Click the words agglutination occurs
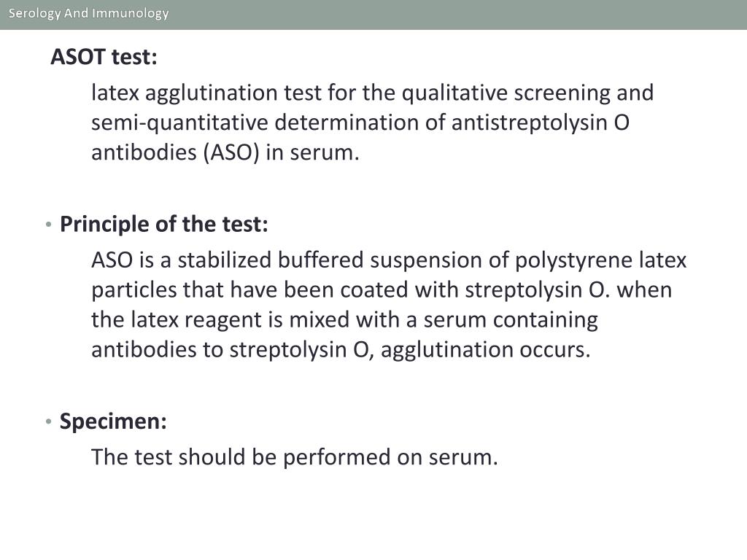Image resolution: width=747 pixels, height=560 pixels. [485, 350]
